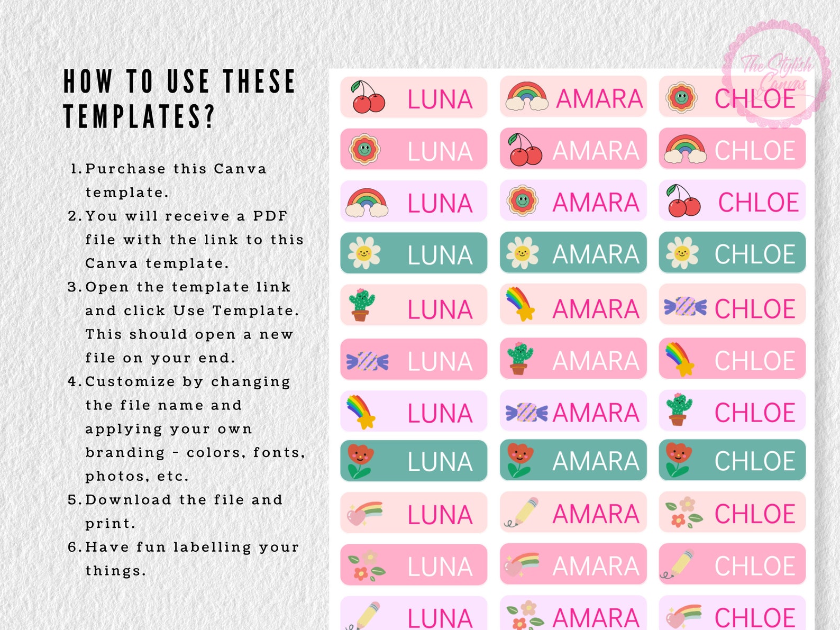Select the daisy icon on the green LUNA label
This screenshot has width=840, height=630.
pos(364,253)
